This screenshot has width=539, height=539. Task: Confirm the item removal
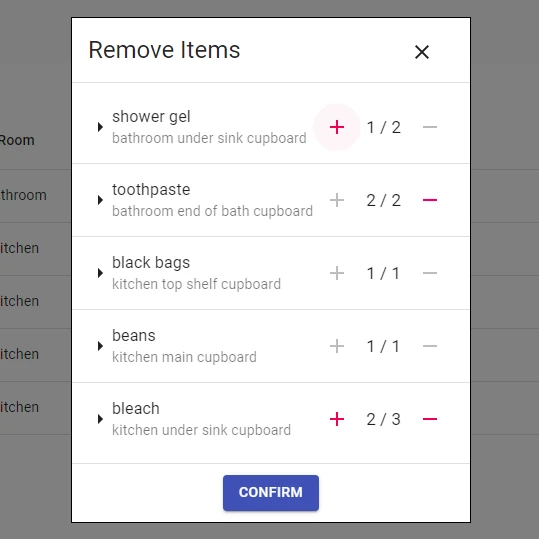tap(271, 493)
